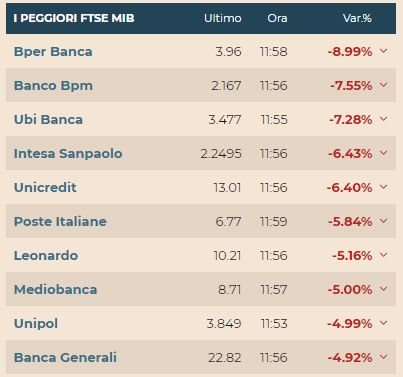Expand the Poste Italiane row chevron
Viewport: 403px width, 377px height.
[384, 221]
